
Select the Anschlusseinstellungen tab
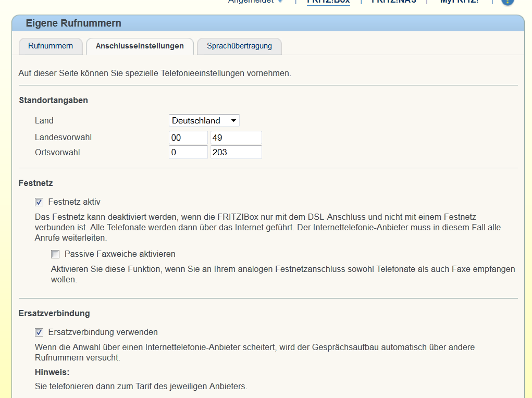(x=140, y=46)
